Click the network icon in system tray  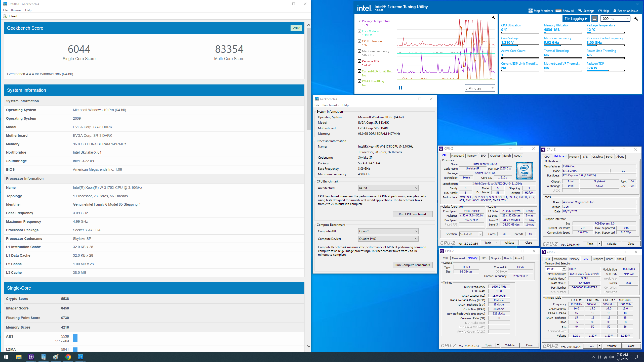[x=606, y=357]
